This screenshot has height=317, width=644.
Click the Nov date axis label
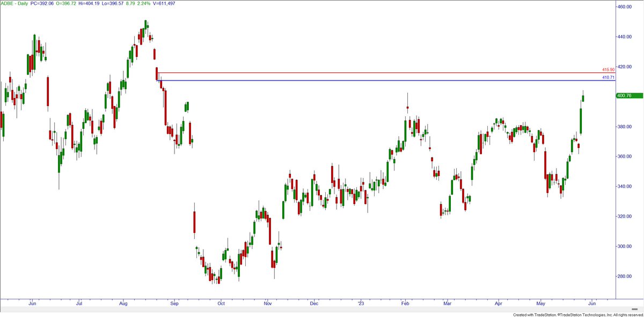(268, 303)
